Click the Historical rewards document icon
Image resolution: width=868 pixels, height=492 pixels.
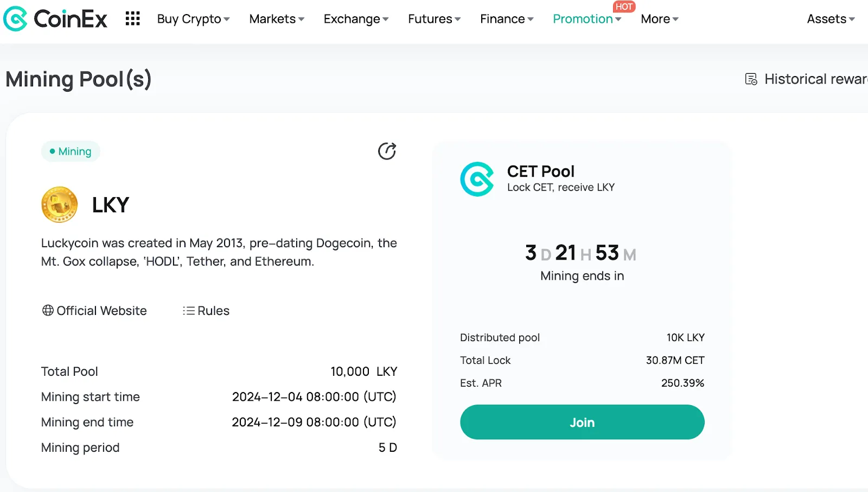click(751, 79)
